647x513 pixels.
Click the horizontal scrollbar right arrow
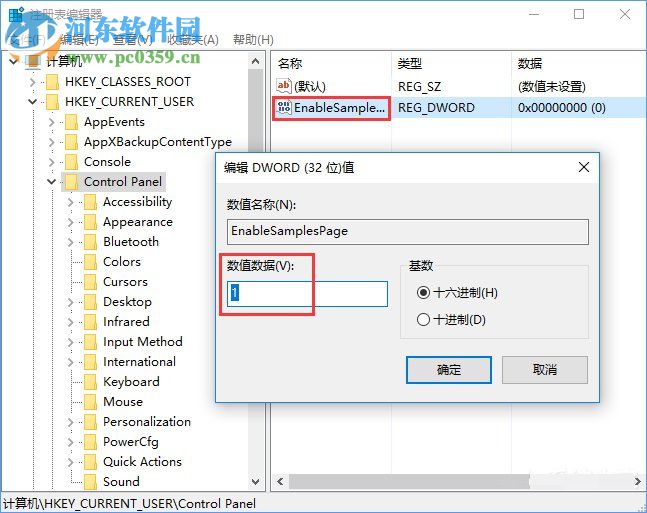638,481
